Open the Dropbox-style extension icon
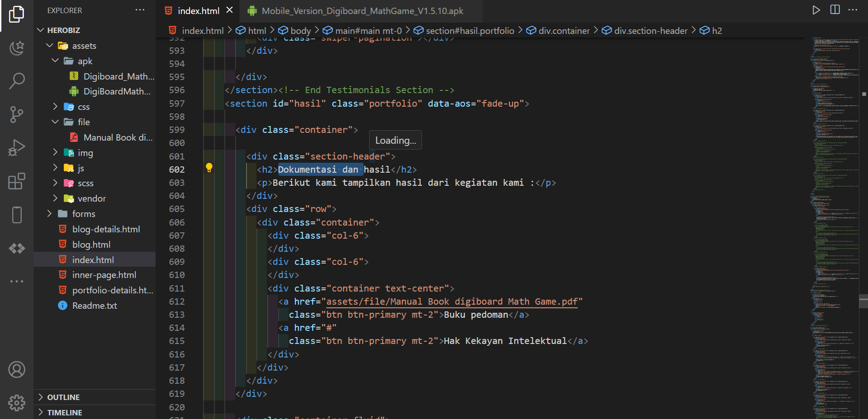This screenshot has width=868, height=419. pos(17,248)
